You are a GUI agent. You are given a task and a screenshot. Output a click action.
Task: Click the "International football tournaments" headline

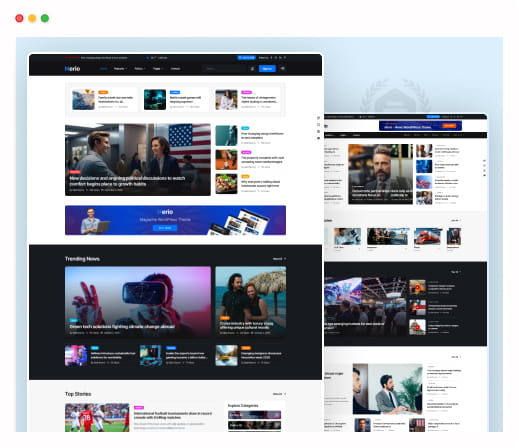173,415
